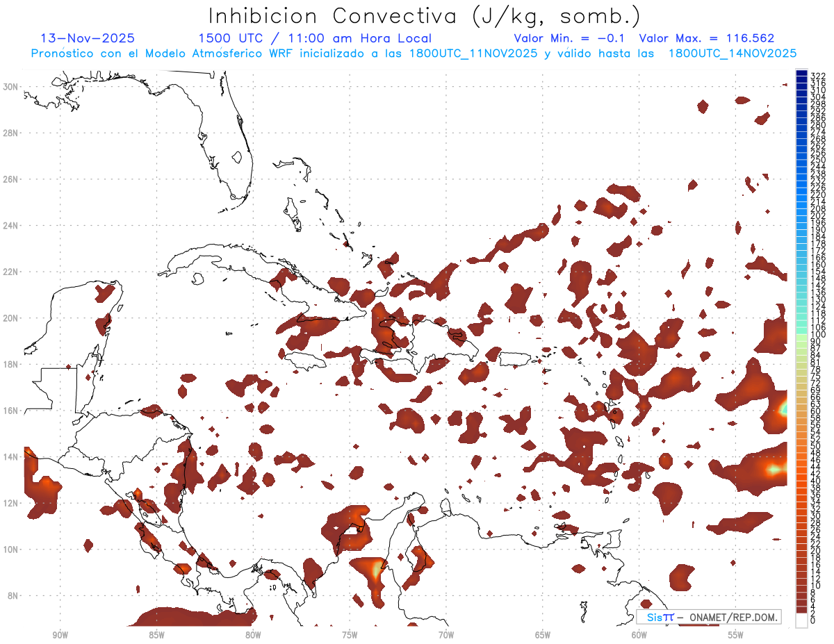Click the '70W' longitude label

click(x=446, y=635)
